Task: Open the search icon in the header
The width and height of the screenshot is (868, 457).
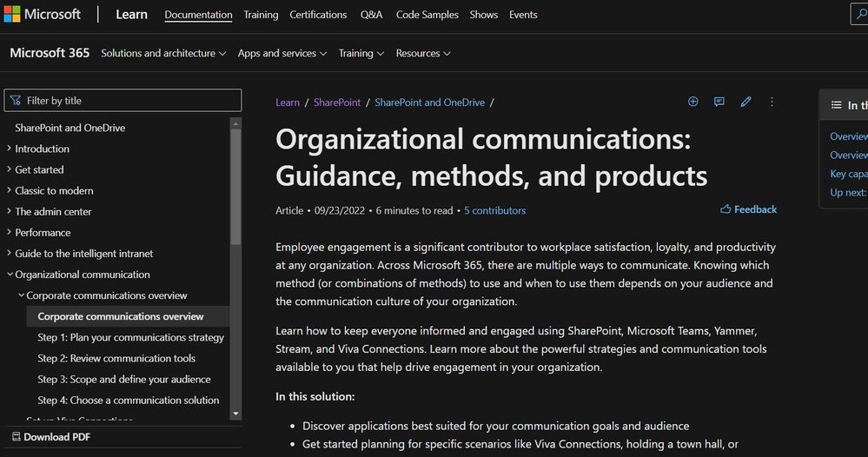Action: point(861,15)
